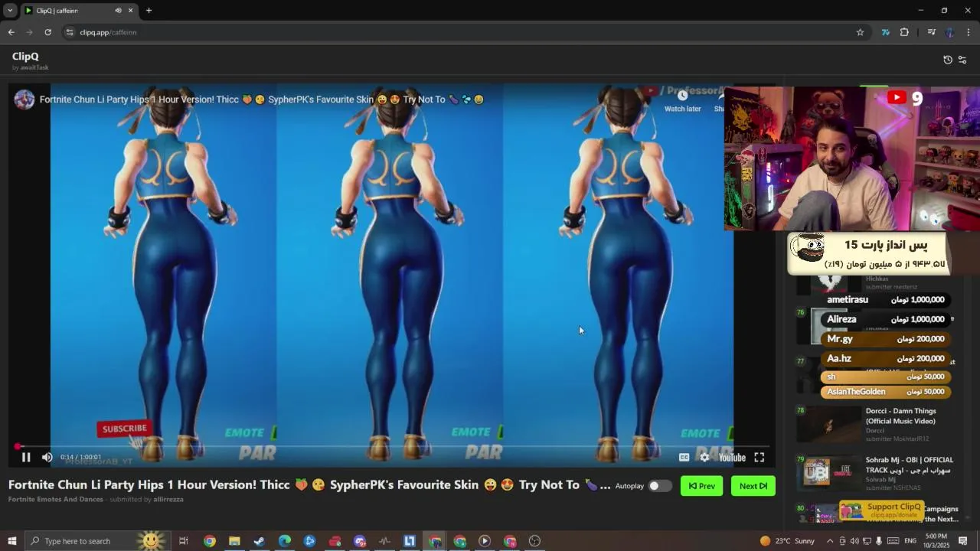980x551 pixels.
Task: Bookmark this page with star icon
Action: [x=860, y=32]
